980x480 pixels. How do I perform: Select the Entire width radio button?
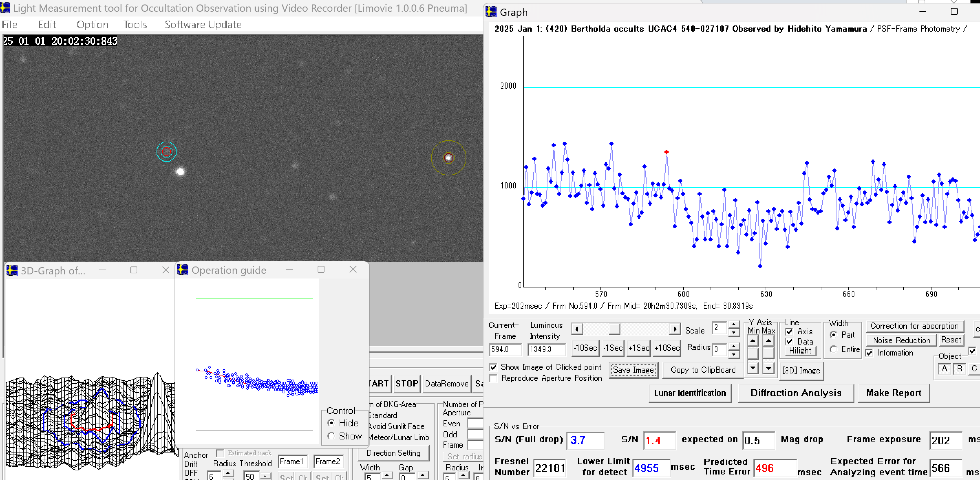833,349
